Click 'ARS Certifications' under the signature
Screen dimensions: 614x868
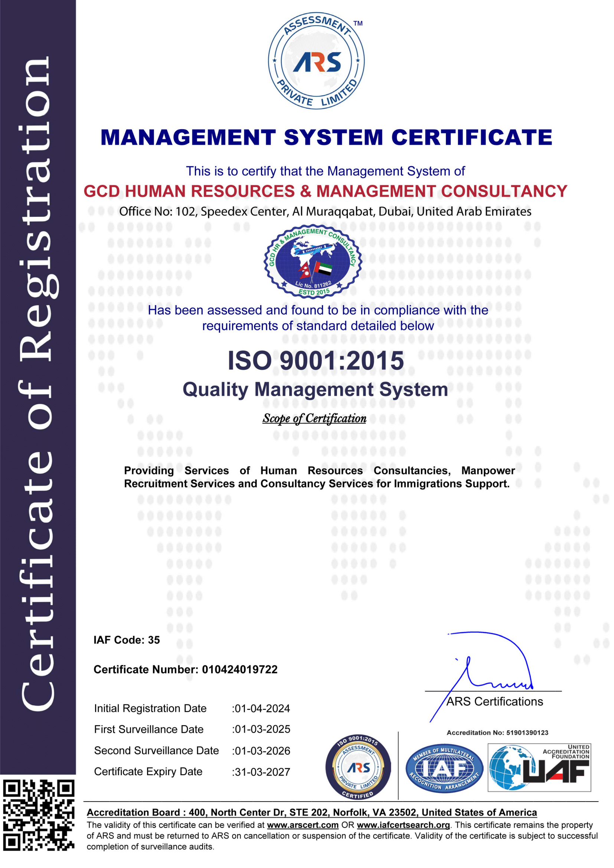(x=494, y=701)
